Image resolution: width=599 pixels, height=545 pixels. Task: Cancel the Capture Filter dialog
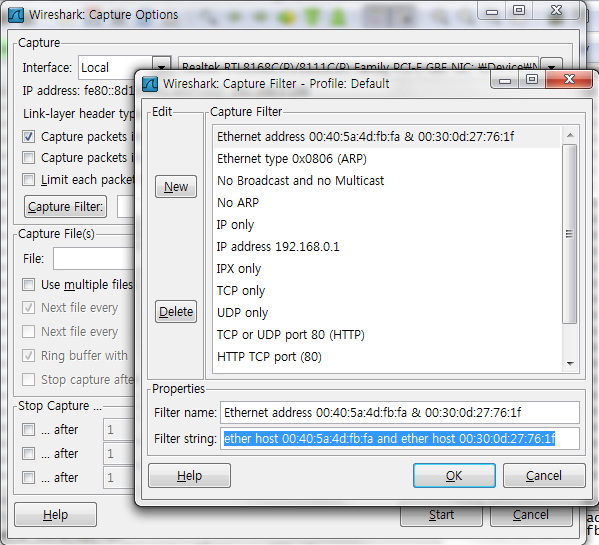[544, 476]
